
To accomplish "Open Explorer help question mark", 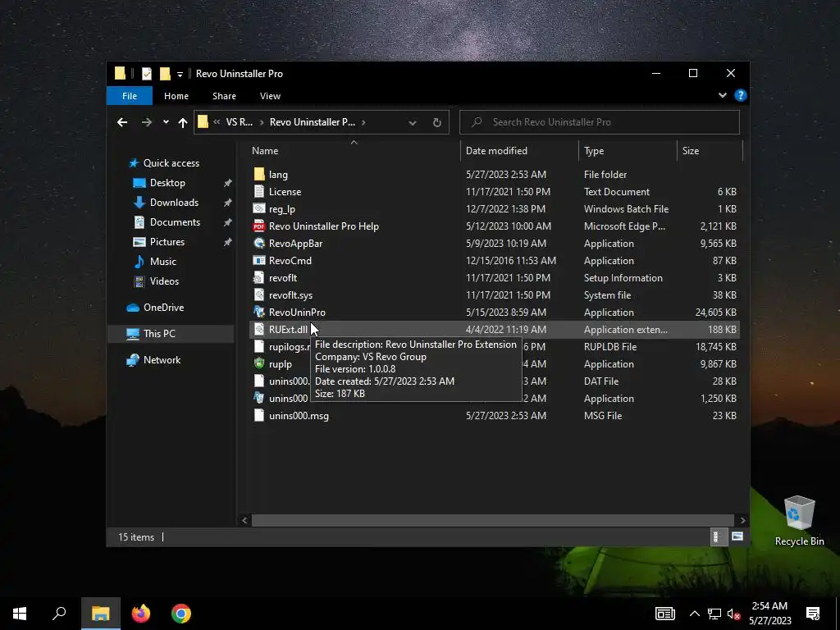I will click(x=741, y=95).
